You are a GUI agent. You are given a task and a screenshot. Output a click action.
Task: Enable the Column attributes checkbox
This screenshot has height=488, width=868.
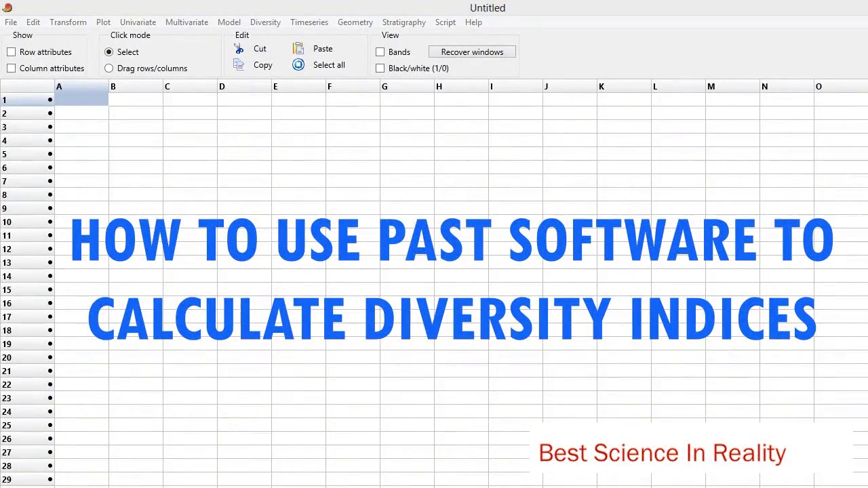coord(12,68)
